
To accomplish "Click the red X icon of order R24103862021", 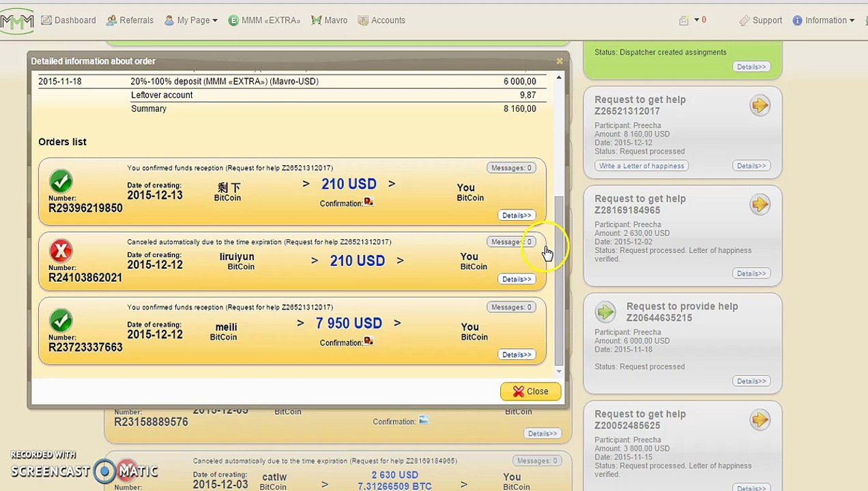I will (61, 251).
